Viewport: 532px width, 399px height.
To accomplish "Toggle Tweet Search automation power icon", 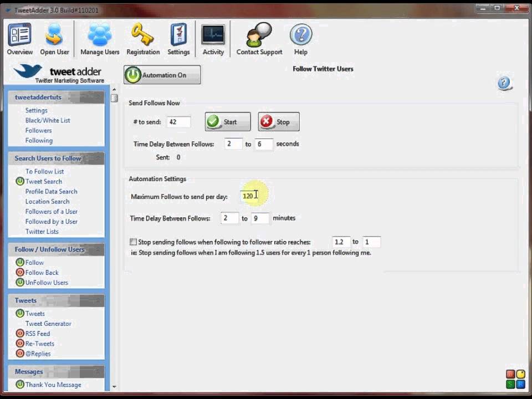I will [x=20, y=181].
